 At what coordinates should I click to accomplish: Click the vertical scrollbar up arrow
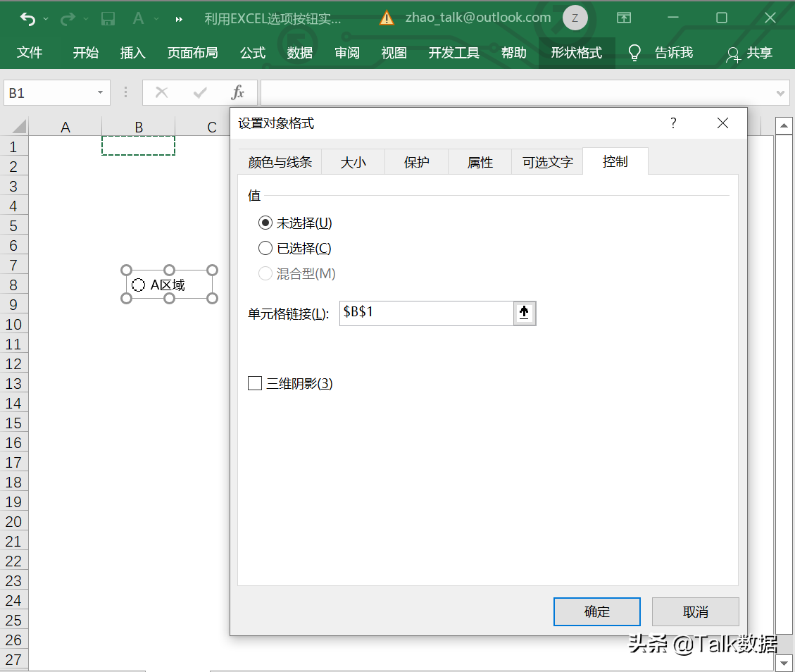pyautogui.click(x=784, y=125)
